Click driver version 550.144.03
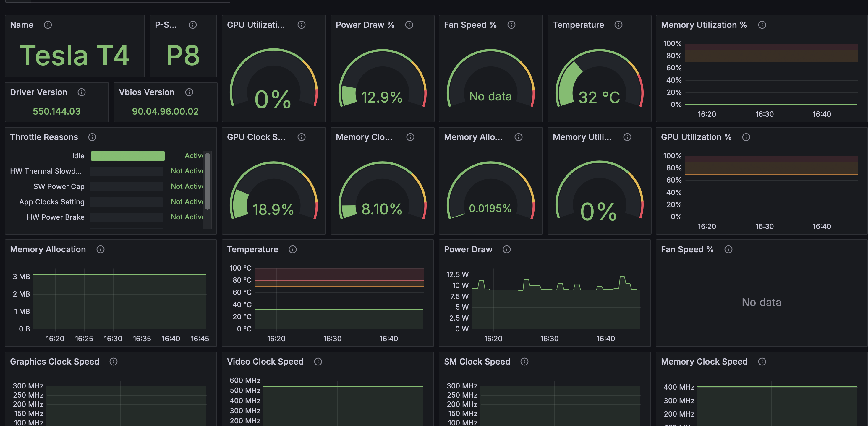 coord(56,111)
